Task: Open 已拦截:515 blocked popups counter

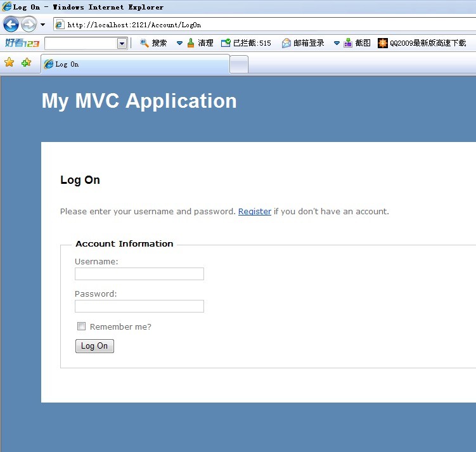Action: tap(252, 43)
